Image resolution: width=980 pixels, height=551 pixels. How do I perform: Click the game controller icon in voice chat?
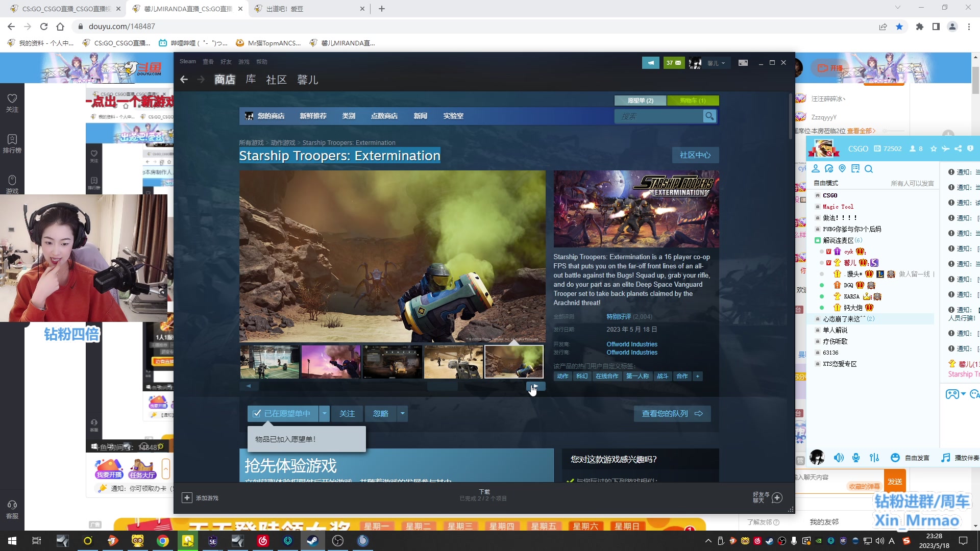[952, 394]
